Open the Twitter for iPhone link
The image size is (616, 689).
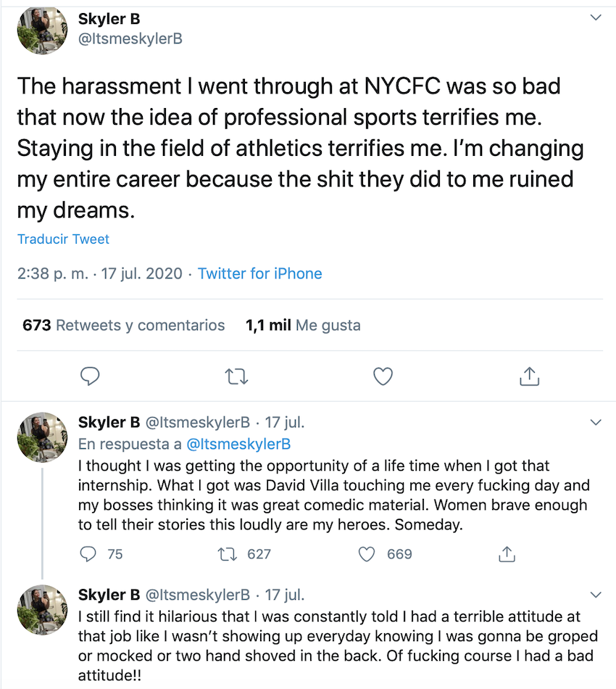[260, 273]
